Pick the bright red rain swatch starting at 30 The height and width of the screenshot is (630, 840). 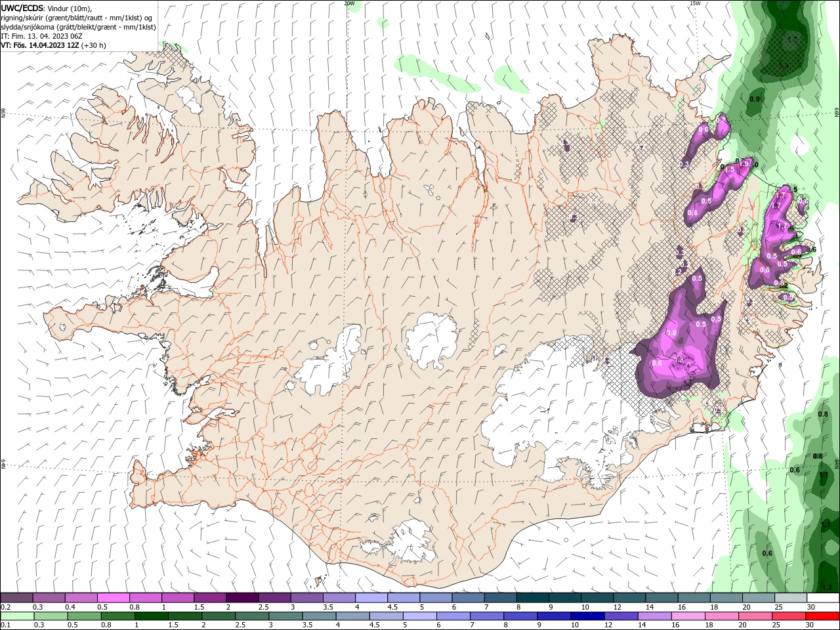click(x=823, y=616)
